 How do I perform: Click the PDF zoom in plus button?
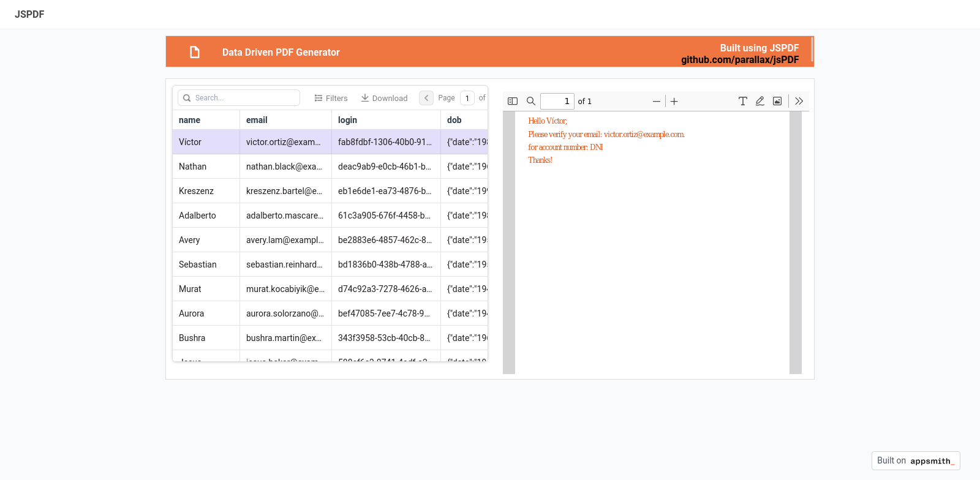tap(674, 101)
